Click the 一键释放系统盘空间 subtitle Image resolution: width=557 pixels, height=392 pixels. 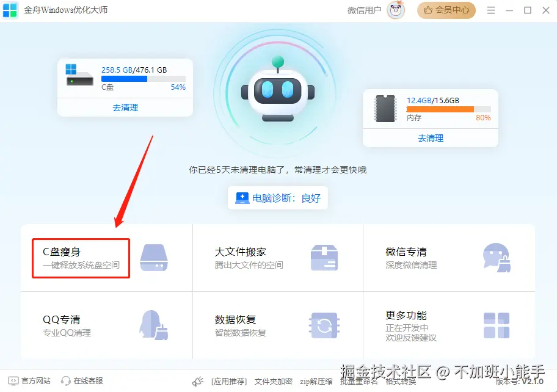pos(81,265)
